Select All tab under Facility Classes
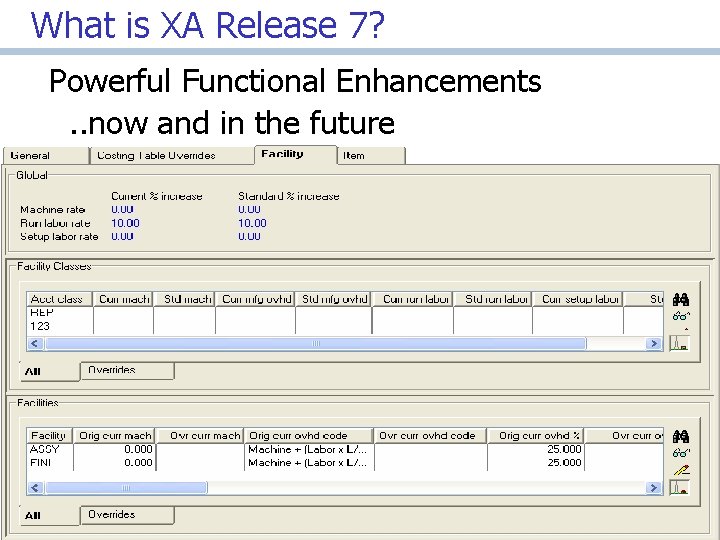Screen dimensions: 720x540 coord(50,371)
